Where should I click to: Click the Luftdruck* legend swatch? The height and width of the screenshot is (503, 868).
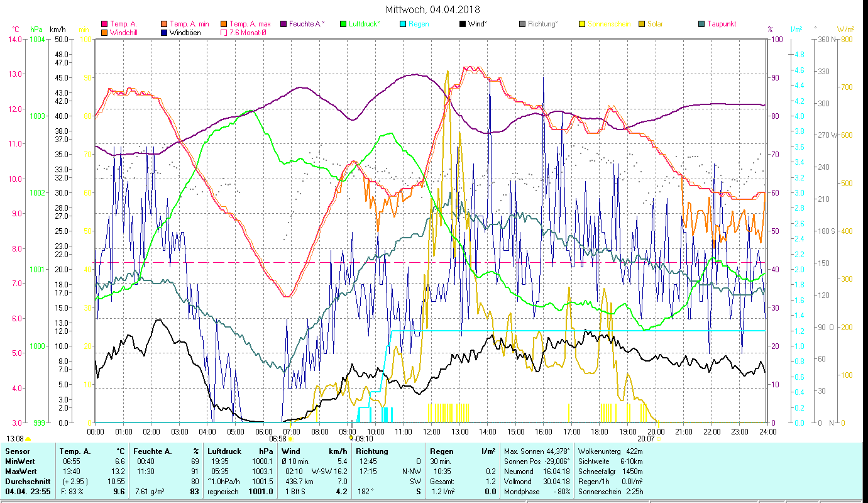[x=343, y=24]
